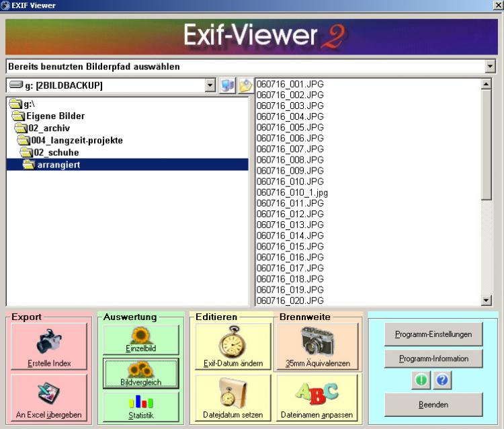This screenshot has width=504, height=429.
Task: Start Bildvergleich image comparison
Action: click(140, 373)
